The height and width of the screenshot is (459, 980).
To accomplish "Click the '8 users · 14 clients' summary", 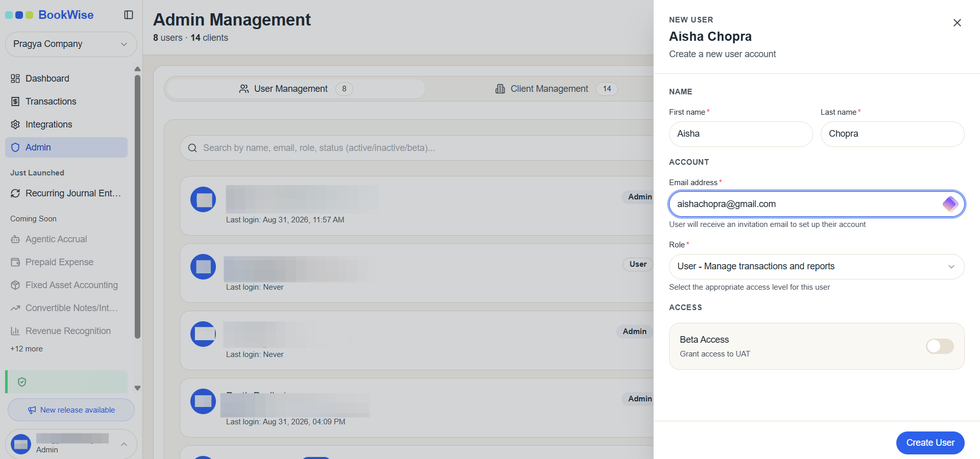I will [190, 38].
